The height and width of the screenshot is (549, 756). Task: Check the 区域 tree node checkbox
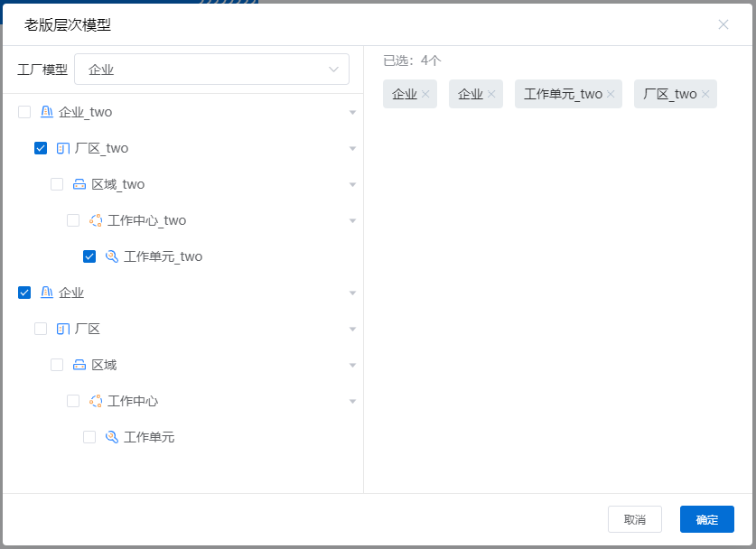click(57, 365)
